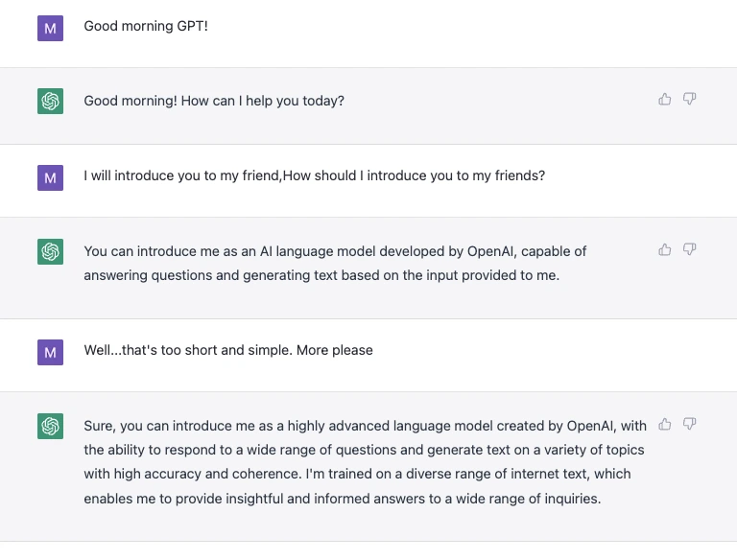Click the M avatar next to 'Good morning GPT!'

(x=50, y=29)
